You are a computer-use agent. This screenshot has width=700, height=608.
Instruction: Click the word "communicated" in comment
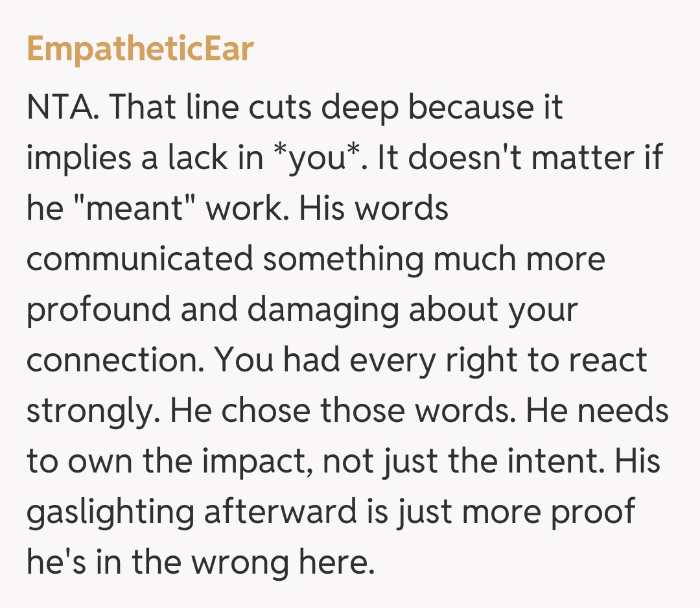139,259
